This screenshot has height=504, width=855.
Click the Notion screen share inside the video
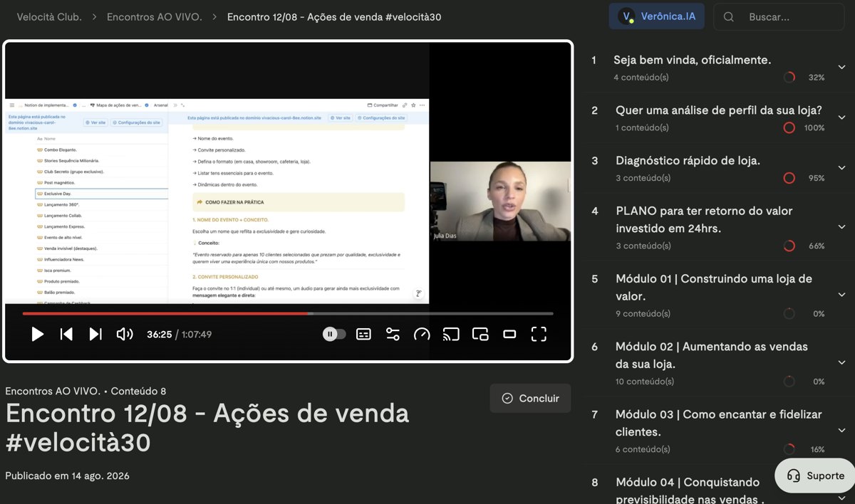[x=217, y=201]
